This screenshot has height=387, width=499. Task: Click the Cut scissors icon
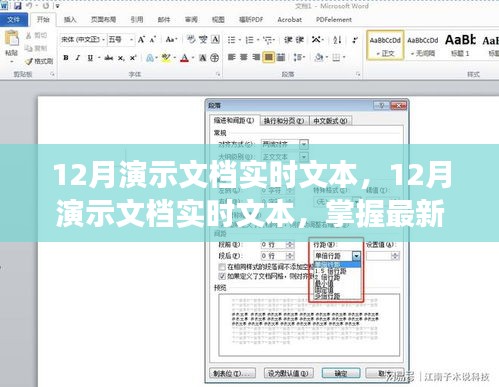click(29, 35)
